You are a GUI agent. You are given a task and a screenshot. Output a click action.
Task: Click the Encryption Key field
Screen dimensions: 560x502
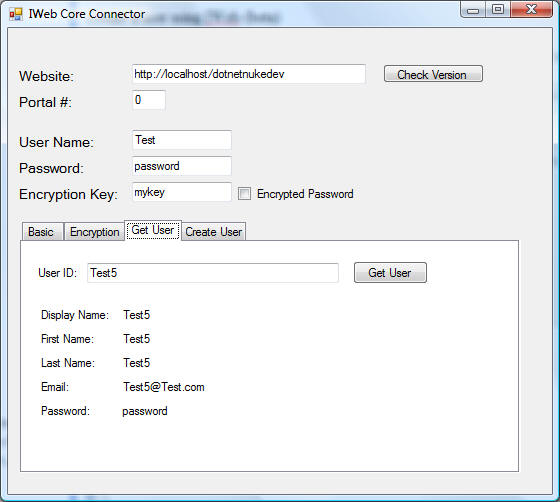tap(182, 192)
